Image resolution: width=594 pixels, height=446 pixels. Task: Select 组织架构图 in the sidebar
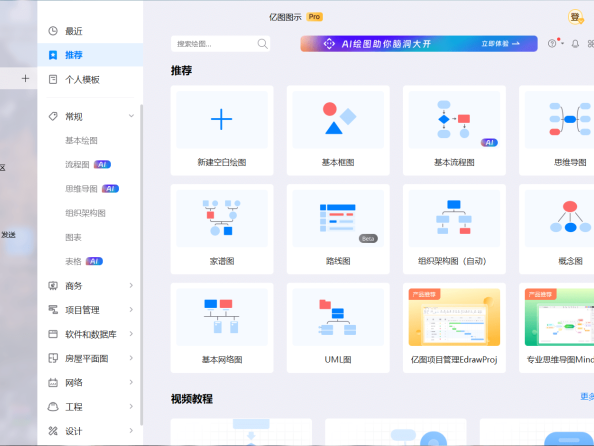(85, 213)
